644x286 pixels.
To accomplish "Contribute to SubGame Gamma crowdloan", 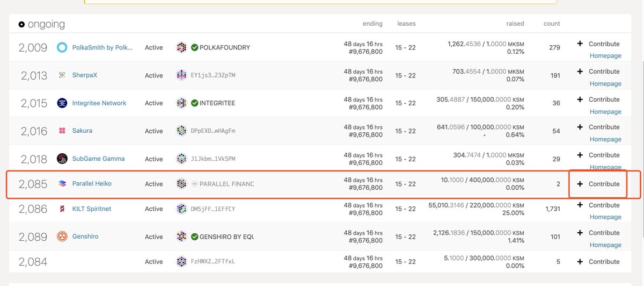I will point(598,155).
